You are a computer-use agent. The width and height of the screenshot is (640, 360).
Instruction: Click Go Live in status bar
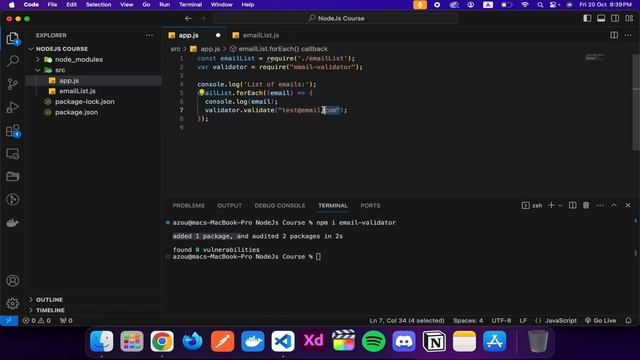pyautogui.click(x=600, y=320)
